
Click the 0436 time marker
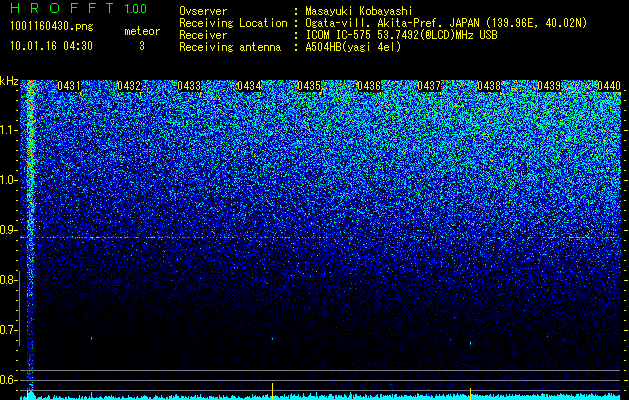click(x=369, y=86)
